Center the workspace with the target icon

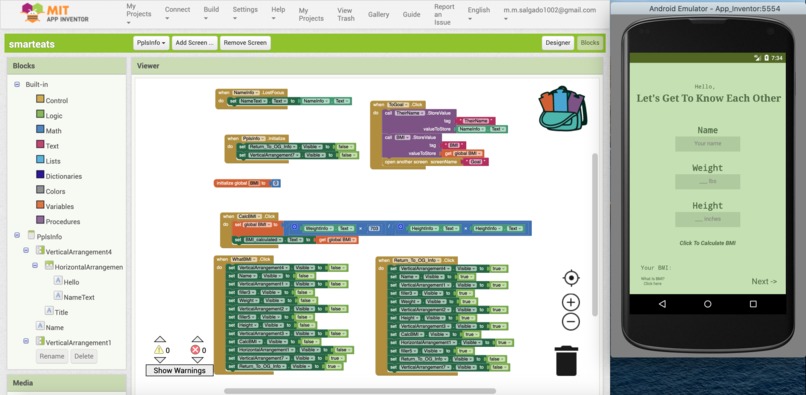pos(571,278)
